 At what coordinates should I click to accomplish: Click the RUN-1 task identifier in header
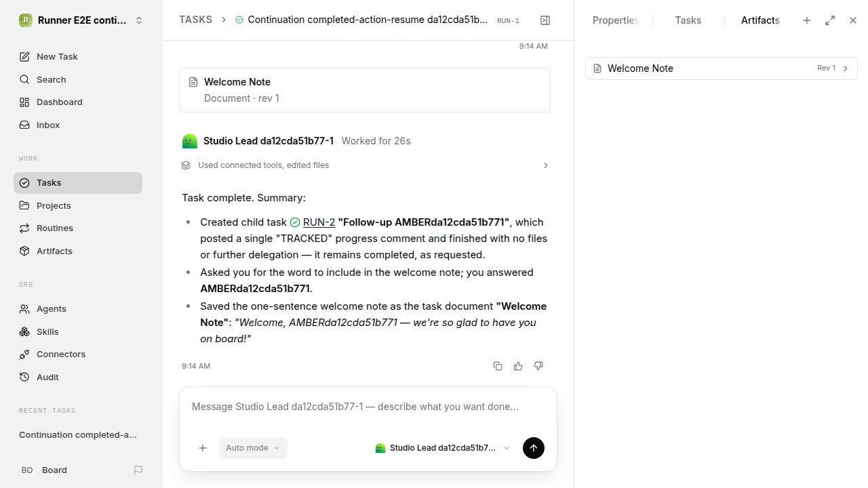point(508,21)
